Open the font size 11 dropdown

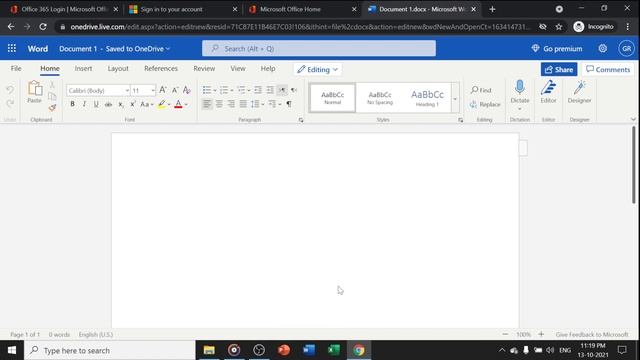(x=153, y=90)
